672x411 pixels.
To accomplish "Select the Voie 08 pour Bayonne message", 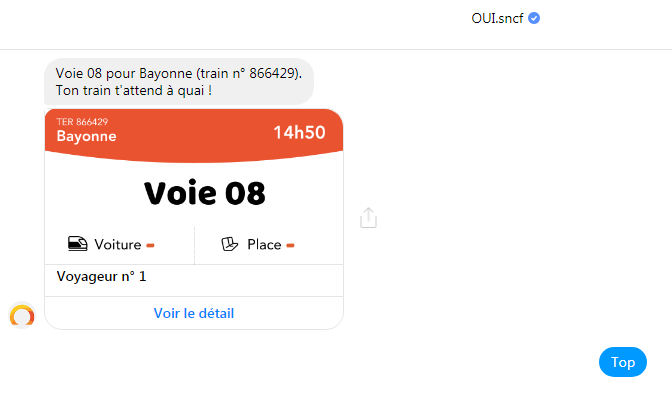I will (179, 81).
